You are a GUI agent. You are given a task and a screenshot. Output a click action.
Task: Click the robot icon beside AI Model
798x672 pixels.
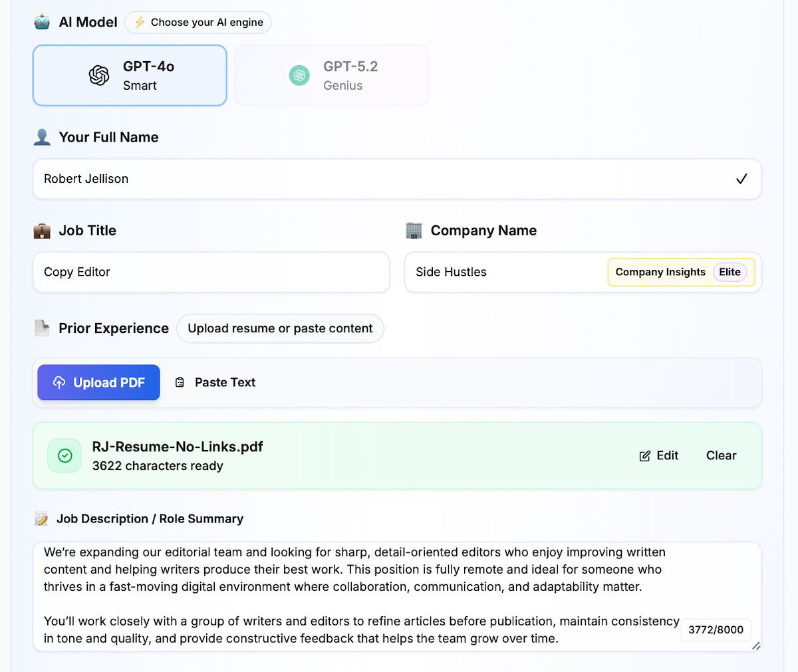pos(42,22)
